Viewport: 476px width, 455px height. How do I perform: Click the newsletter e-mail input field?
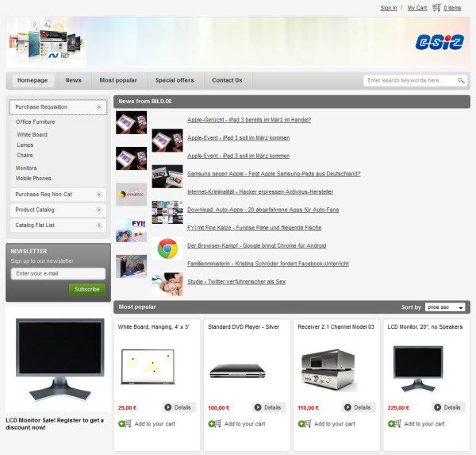coord(58,273)
